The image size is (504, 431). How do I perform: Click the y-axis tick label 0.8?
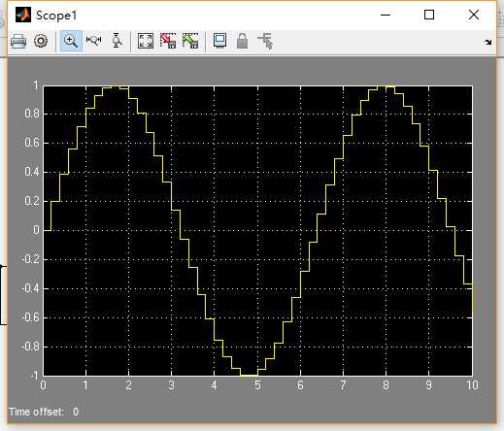pyautogui.click(x=32, y=114)
